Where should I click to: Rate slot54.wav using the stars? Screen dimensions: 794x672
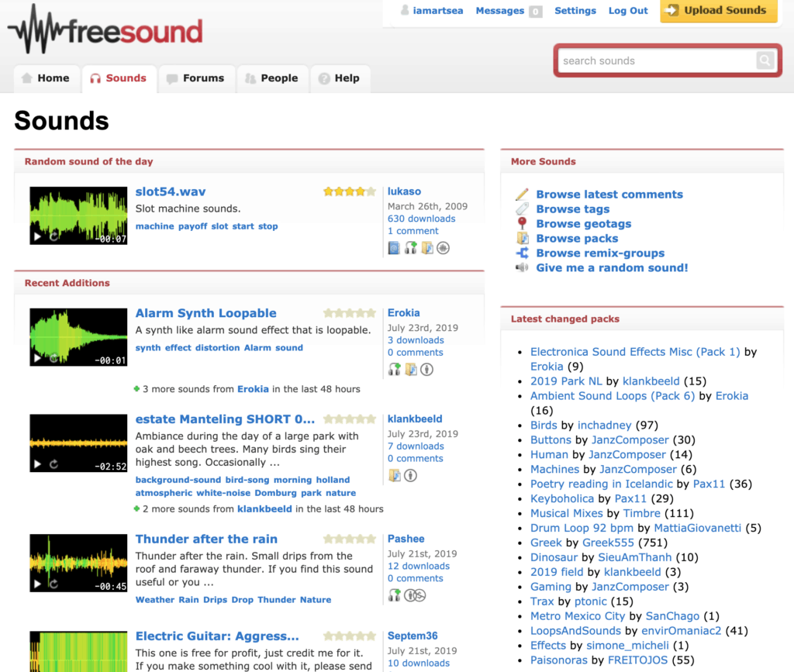click(x=350, y=191)
